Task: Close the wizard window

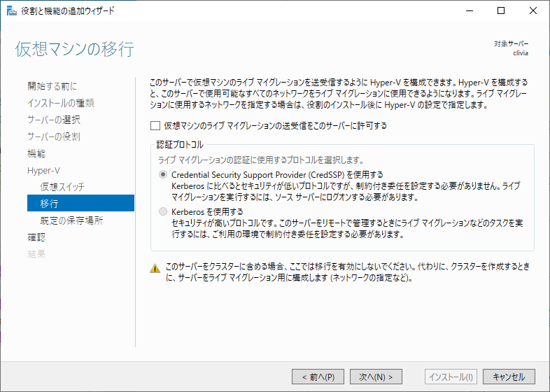Action: click(533, 10)
